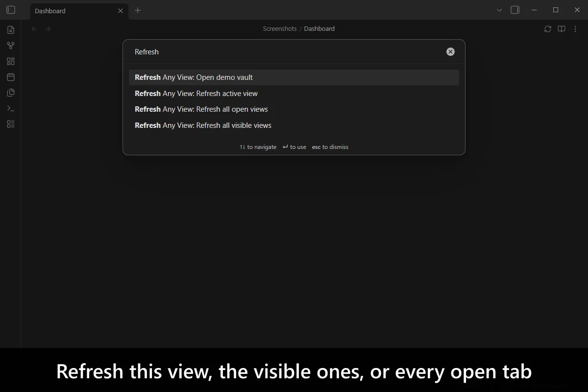This screenshot has height=392, width=588.
Task: Click Dashboard title in breadcrumb
Action: click(319, 29)
